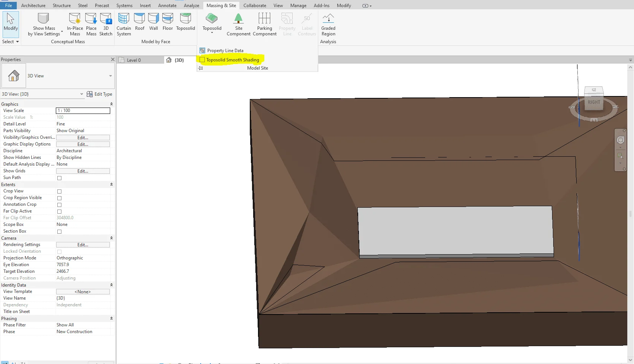Expand the Select panel dropdown
Image resolution: width=634 pixels, height=364 pixels.
(x=17, y=41)
